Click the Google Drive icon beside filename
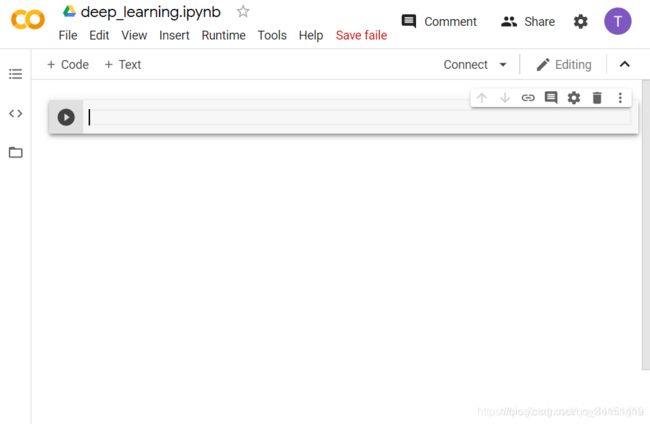 tap(69, 11)
